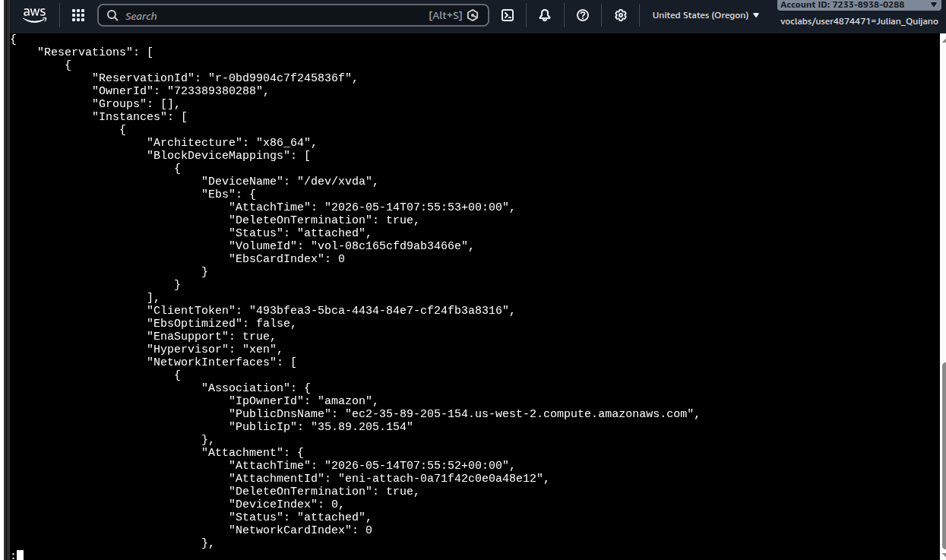Click the EnaSupport true line
Image resolution: width=946 pixels, height=560 pixels.
pyautogui.click(x=211, y=336)
